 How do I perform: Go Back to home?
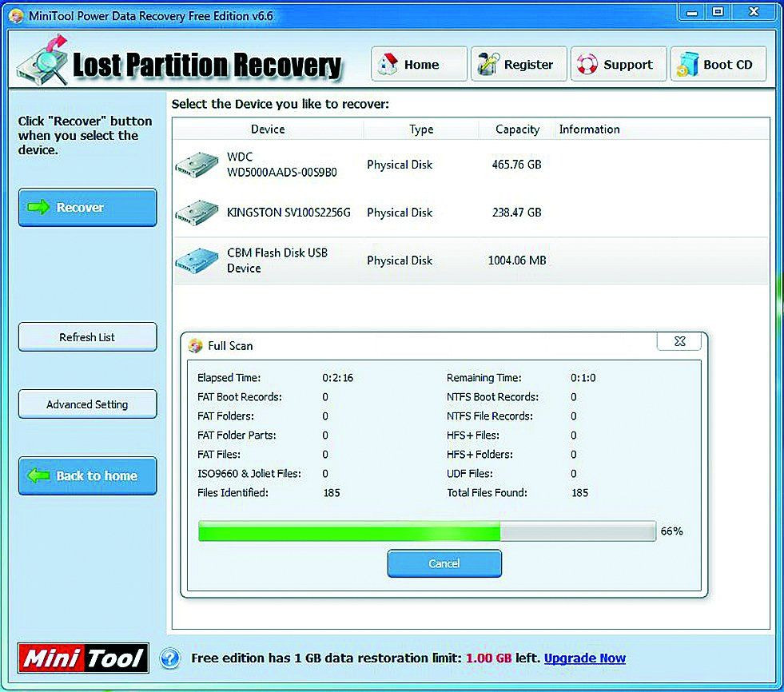87,475
